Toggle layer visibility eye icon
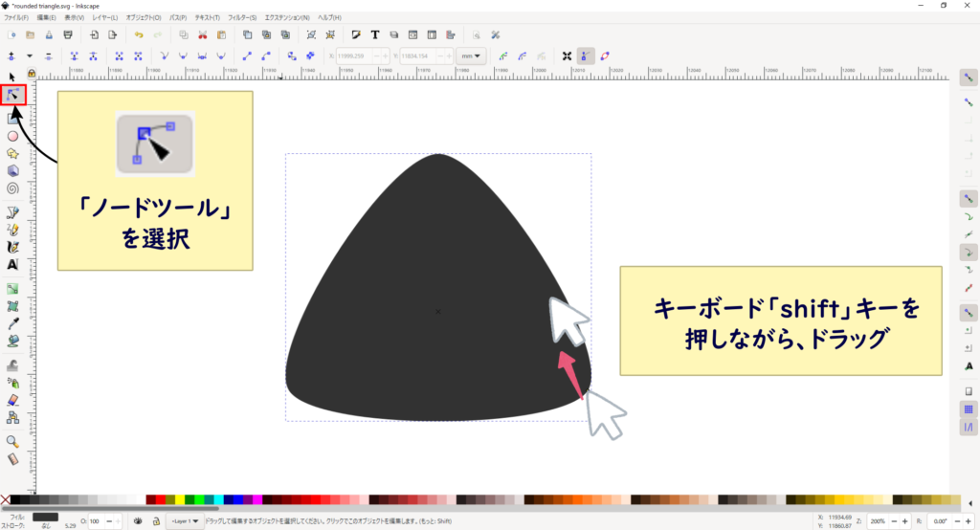980x530 pixels. tap(138, 521)
